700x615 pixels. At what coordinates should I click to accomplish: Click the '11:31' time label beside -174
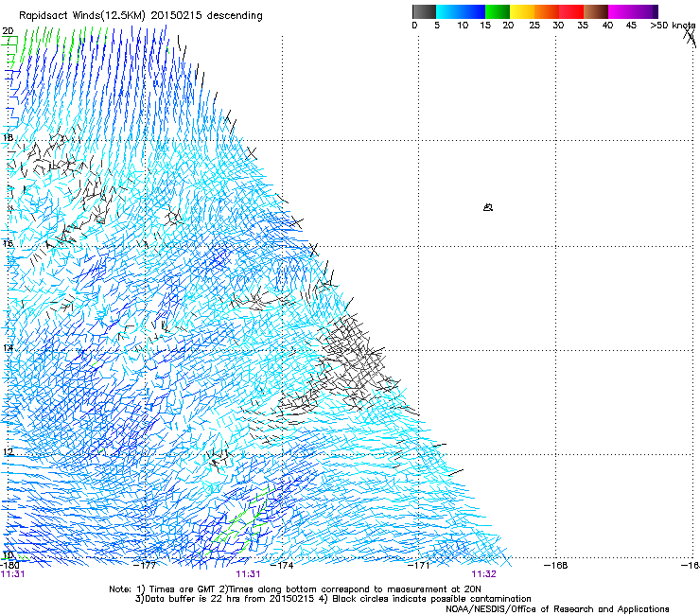(248, 574)
